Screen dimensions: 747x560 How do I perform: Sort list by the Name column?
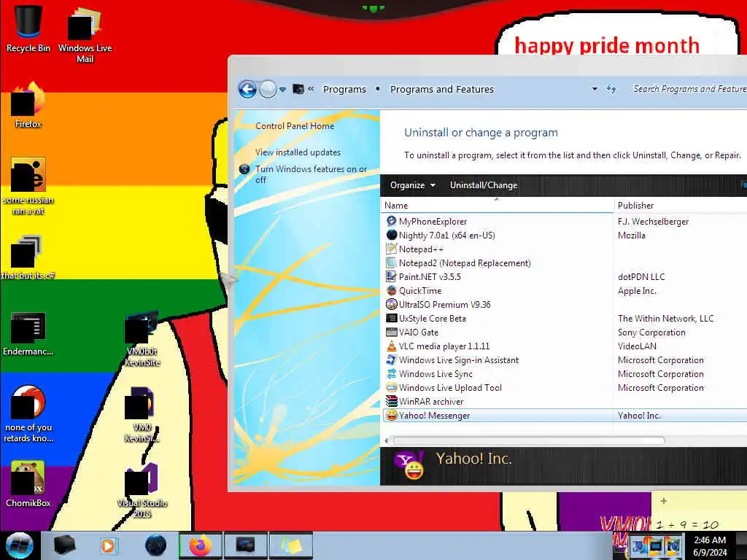[498, 205]
